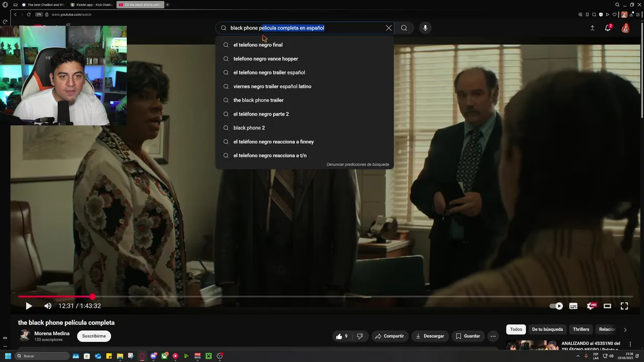The image size is (644, 362).
Task: Open Opera menu logo icon
Action: click(x=5, y=5)
